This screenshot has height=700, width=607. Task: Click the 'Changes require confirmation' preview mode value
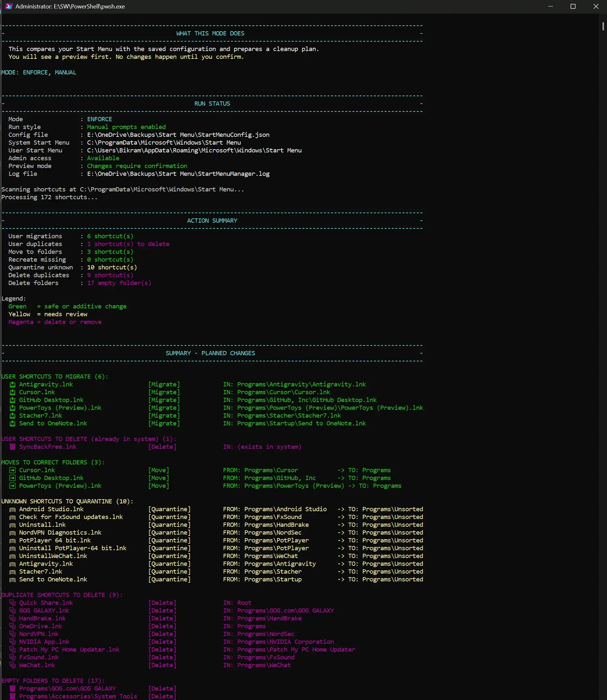click(137, 166)
